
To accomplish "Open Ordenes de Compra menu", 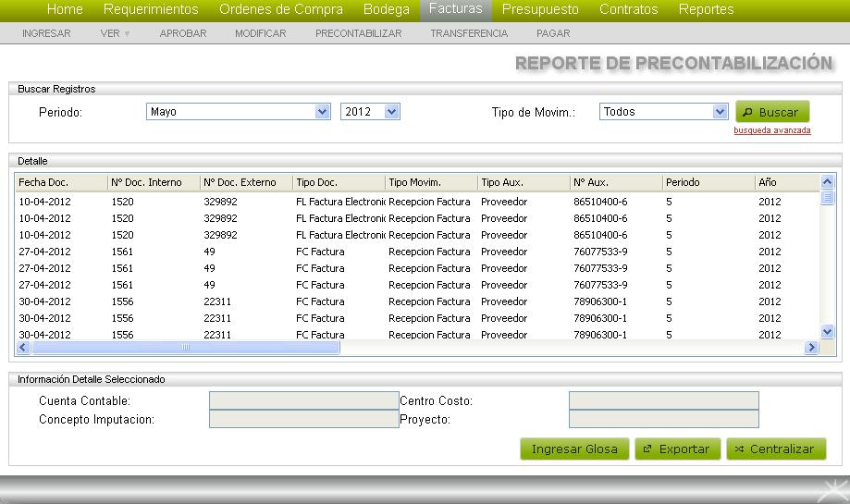I will [281, 9].
